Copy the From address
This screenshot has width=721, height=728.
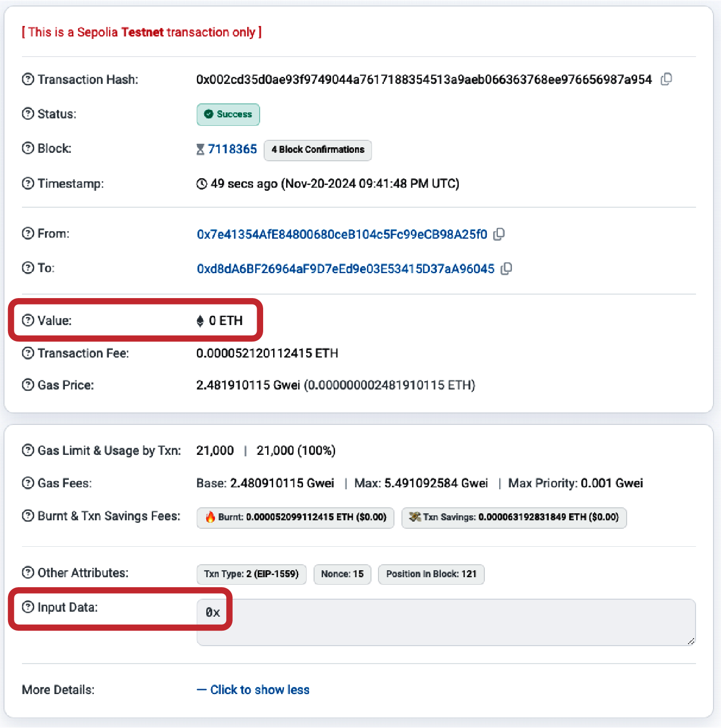pyautogui.click(x=499, y=234)
